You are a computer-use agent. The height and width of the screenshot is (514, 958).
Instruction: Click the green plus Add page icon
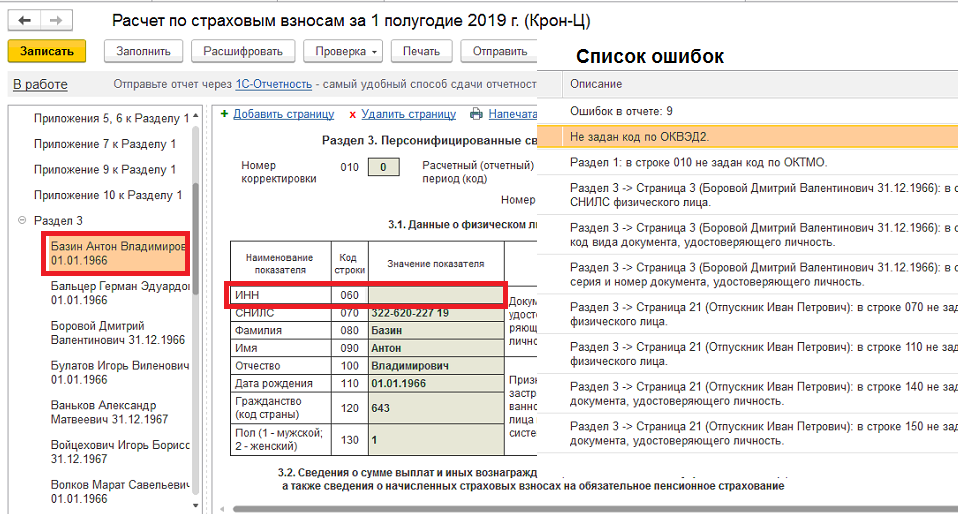click(224, 114)
